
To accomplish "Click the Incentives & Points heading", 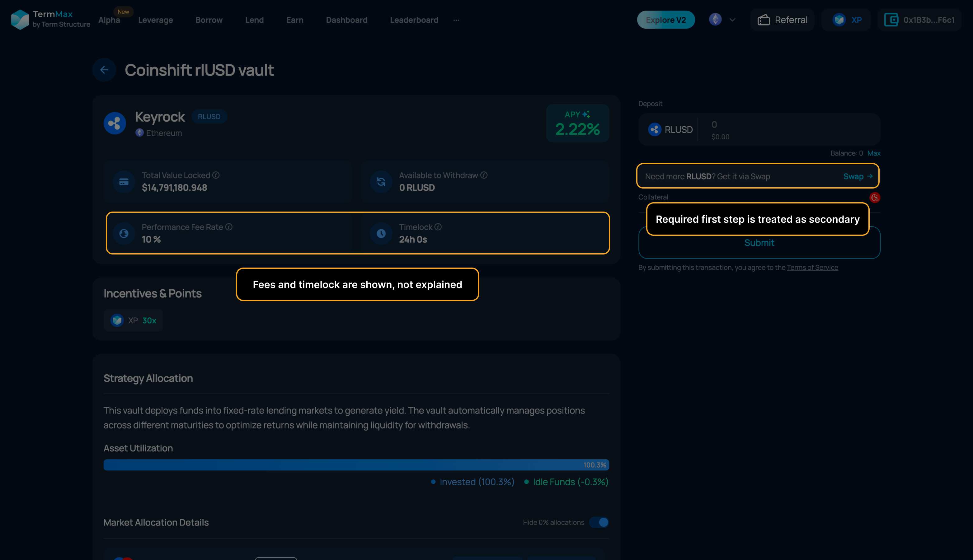I will click(152, 293).
